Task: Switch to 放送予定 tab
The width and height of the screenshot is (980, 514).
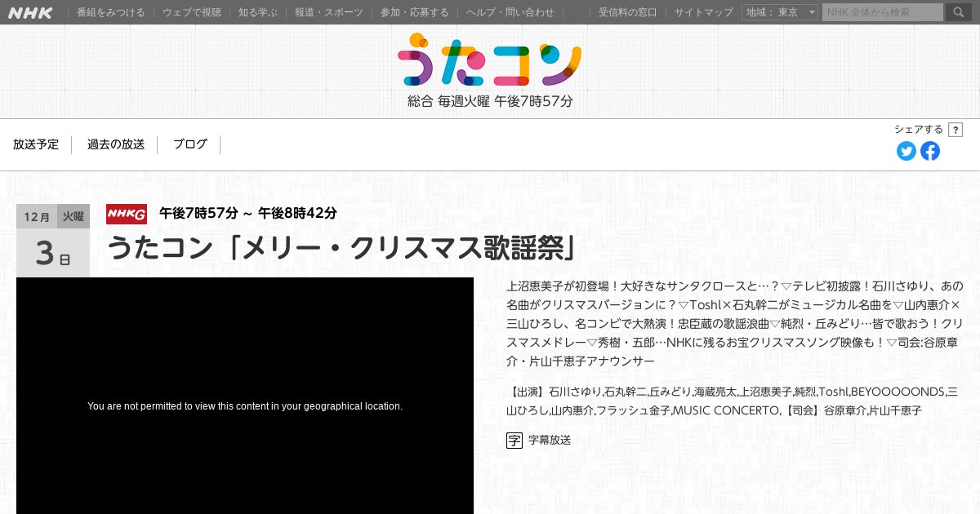Action: click(36, 144)
